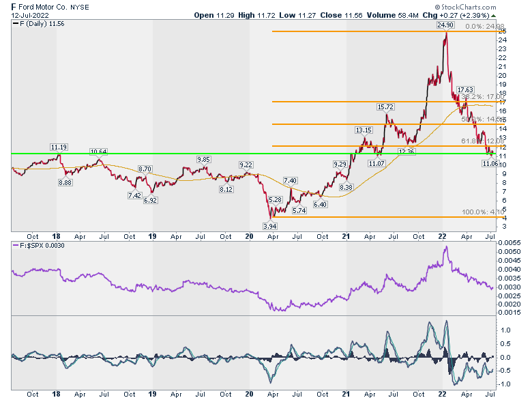Image resolution: width=532 pixels, height=400 pixels.
Task: Click the 12-Jul-2022 date text
Action: [30, 15]
